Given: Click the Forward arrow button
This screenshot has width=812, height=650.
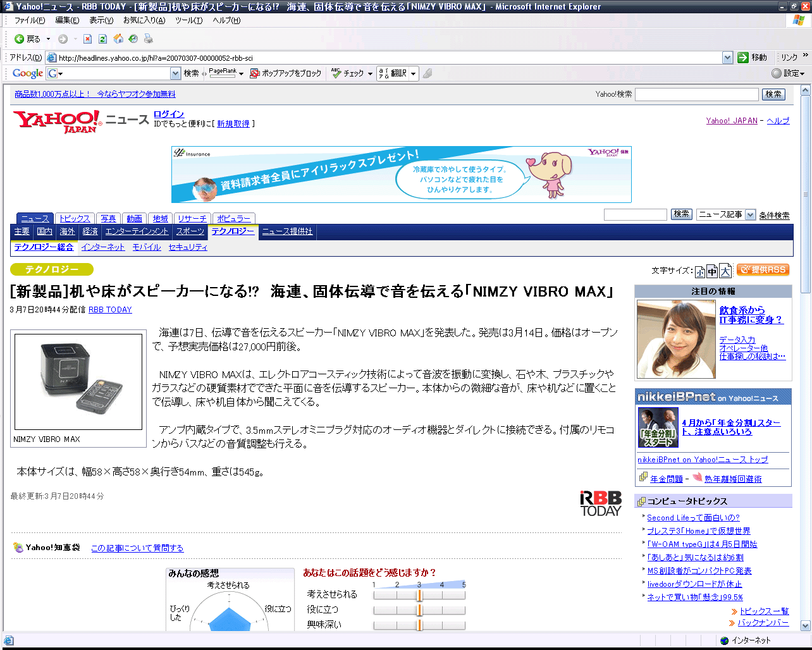Looking at the screenshot, I should (x=63, y=39).
